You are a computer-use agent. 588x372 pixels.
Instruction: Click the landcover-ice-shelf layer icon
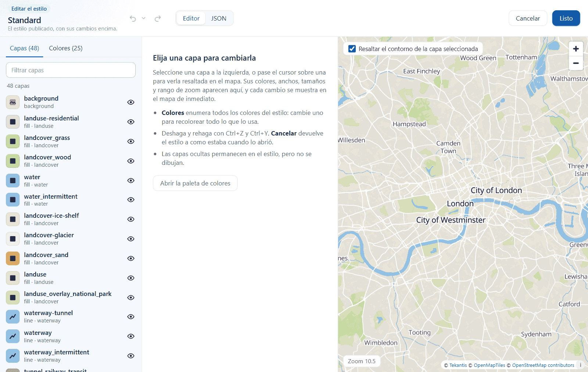[x=13, y=219]
